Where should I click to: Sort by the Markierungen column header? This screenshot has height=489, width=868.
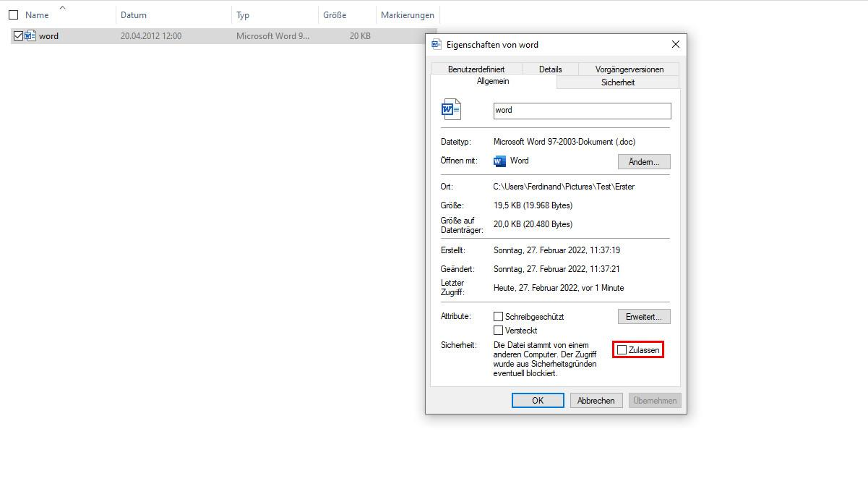(x=408, y=14)
